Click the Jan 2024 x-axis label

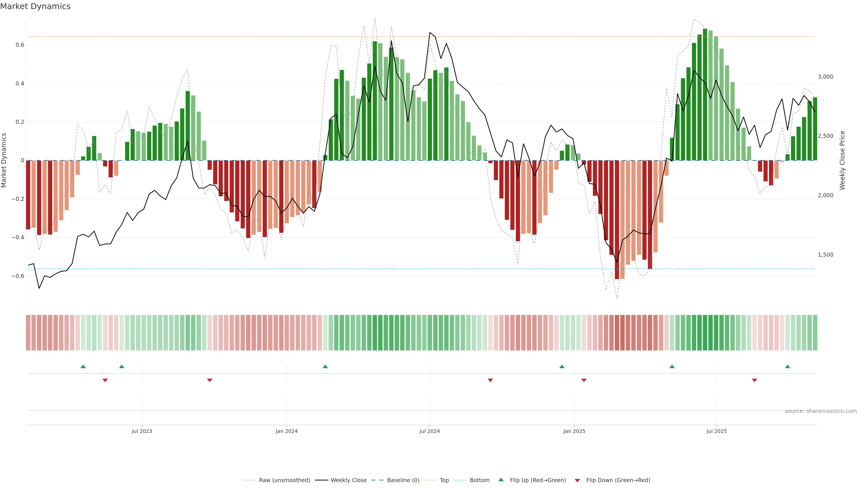(x=286, y=431)
